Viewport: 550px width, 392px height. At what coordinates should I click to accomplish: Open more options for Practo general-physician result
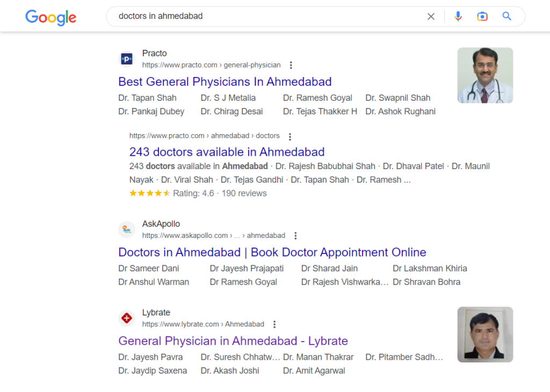click(x=291, y=65)
